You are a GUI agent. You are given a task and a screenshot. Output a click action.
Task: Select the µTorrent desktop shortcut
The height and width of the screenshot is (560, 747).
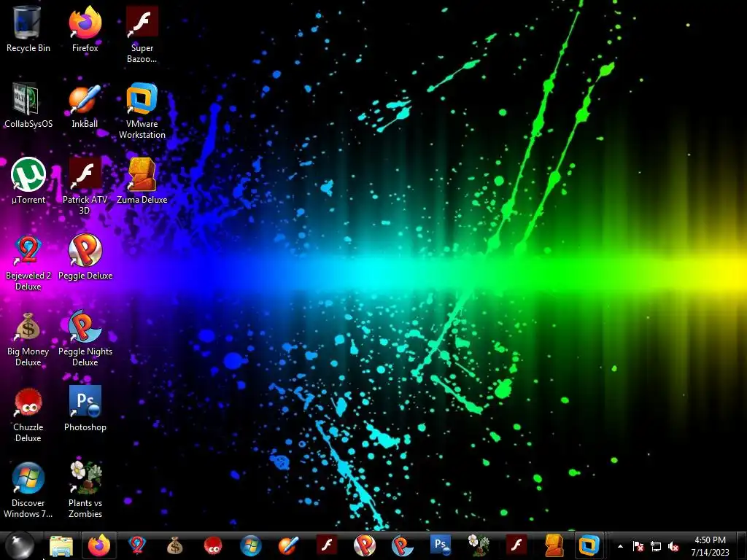(x=28, y=181)
